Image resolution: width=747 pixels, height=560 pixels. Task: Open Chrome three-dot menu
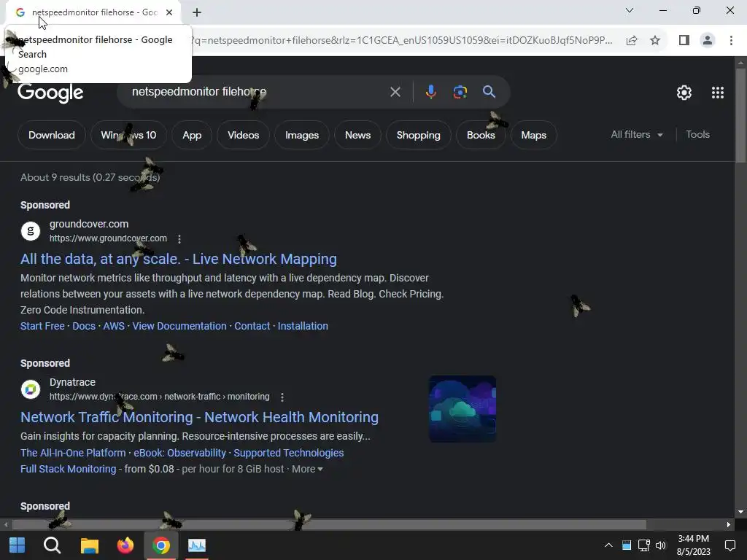coord(731,41)
